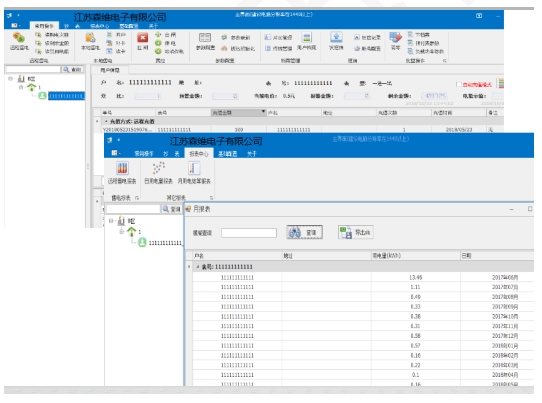
Task: Switch to 常用操作 tab in front window
Action: coord(143,154)
